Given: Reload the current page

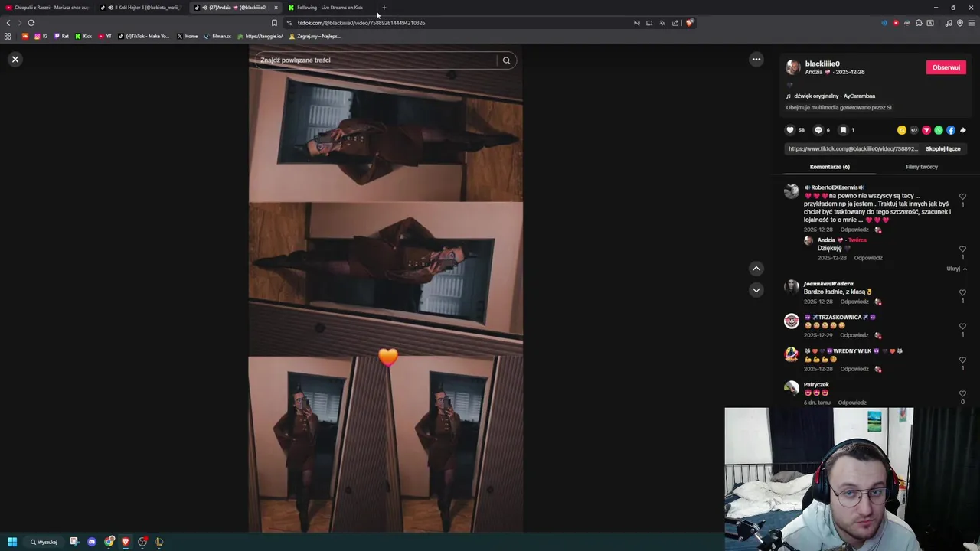Looking at the screenshot, I should point(31,23).
